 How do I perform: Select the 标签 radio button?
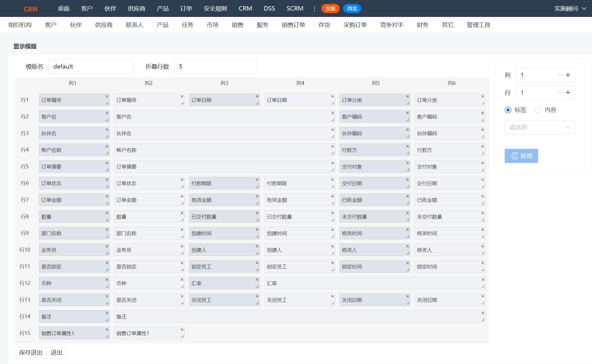tap(508, 110)
